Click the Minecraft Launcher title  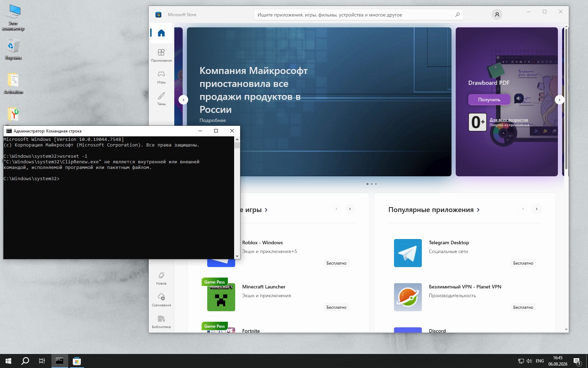(264, 287)
